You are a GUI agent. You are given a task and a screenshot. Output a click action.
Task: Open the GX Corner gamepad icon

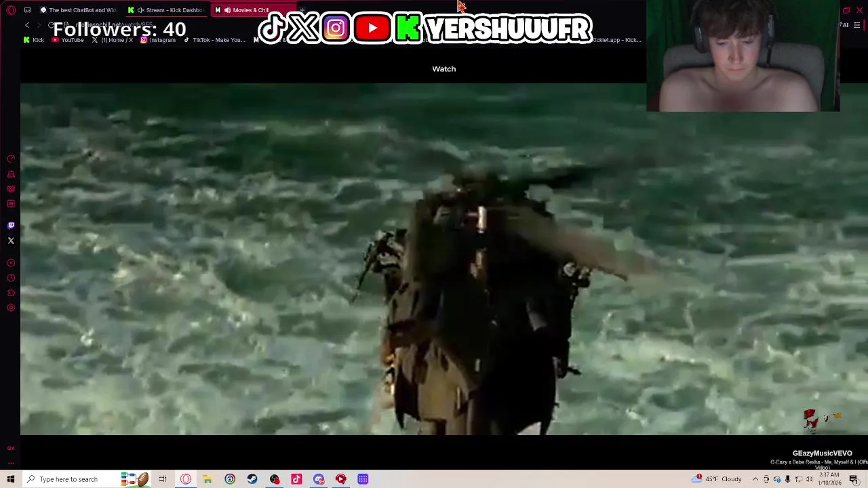[27, 10]
